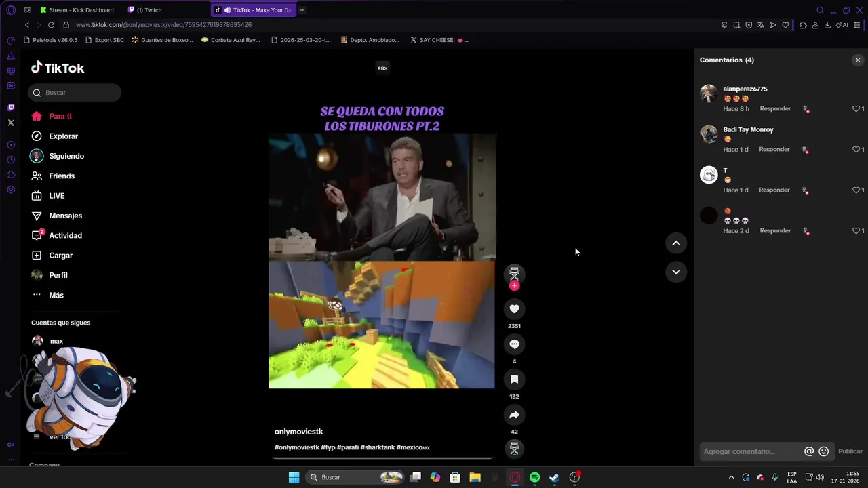Reply to the skull emoji comment
This screenshot has width=868, height=488.
pyautogui.click(x=775, y=231)
